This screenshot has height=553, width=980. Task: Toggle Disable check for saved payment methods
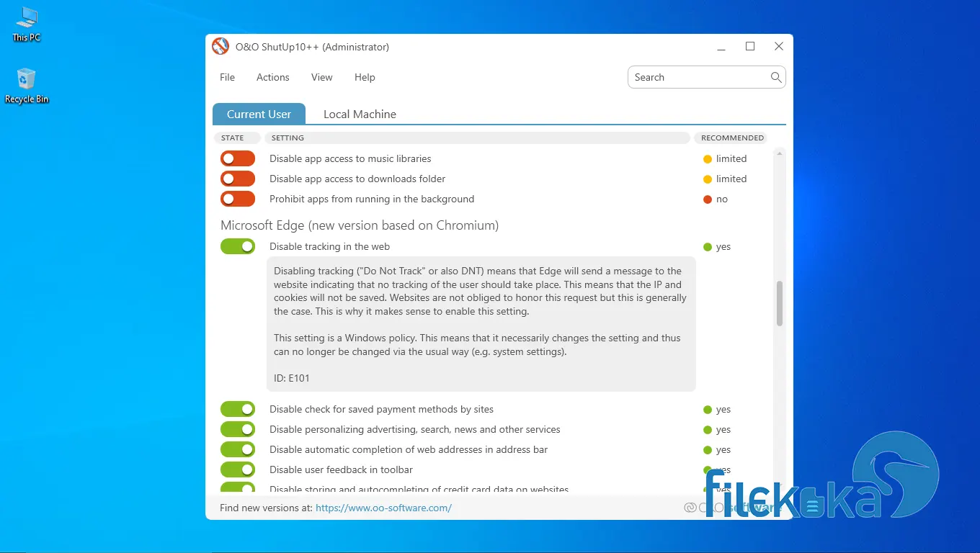238,409
